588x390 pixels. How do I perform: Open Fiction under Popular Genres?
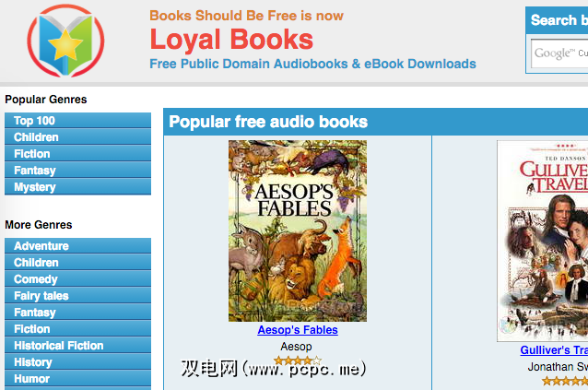pyautogui.click(x=77, y=153)
